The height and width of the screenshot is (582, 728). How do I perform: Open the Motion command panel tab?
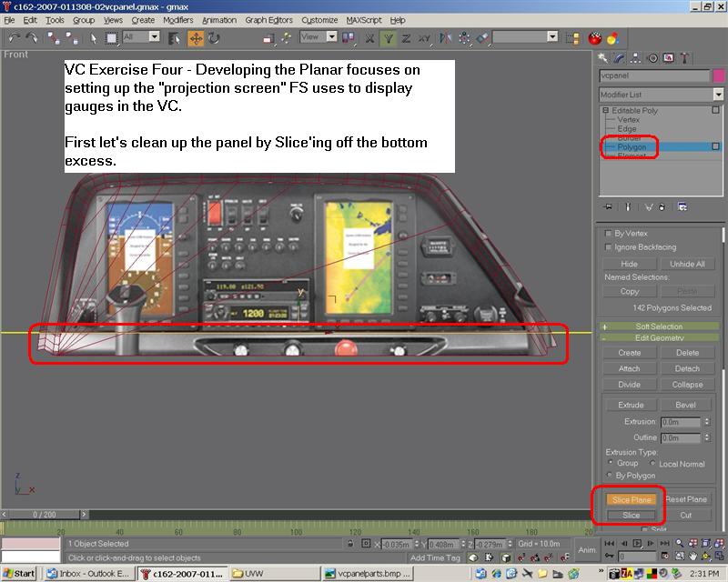[x=652, y=58]
